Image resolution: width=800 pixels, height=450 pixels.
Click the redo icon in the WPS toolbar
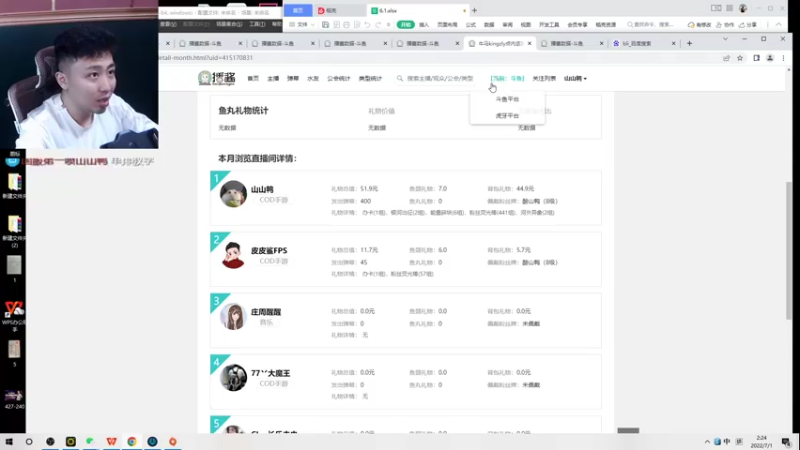(378, 24)
